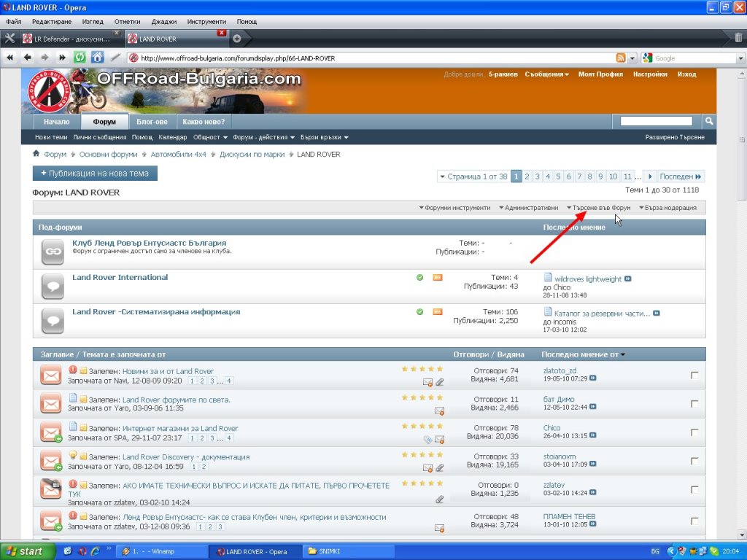The image size is (747, 560).
Task: Click Последен pagination link
Action: [681, 176]
